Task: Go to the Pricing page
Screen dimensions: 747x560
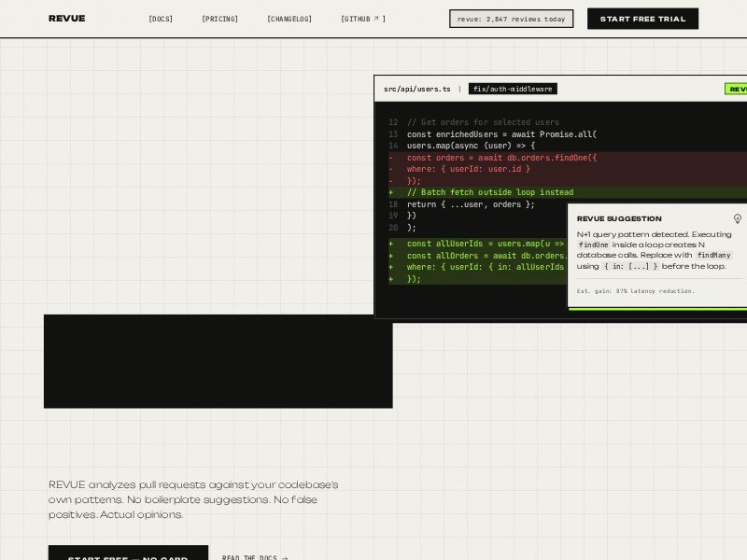Action: [219, 19]
